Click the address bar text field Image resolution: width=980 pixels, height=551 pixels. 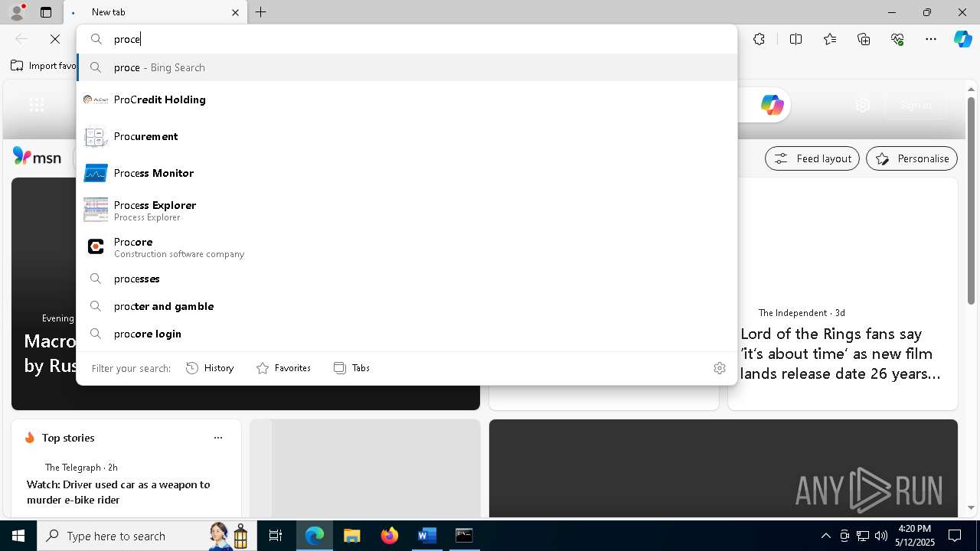click(407, 39)
